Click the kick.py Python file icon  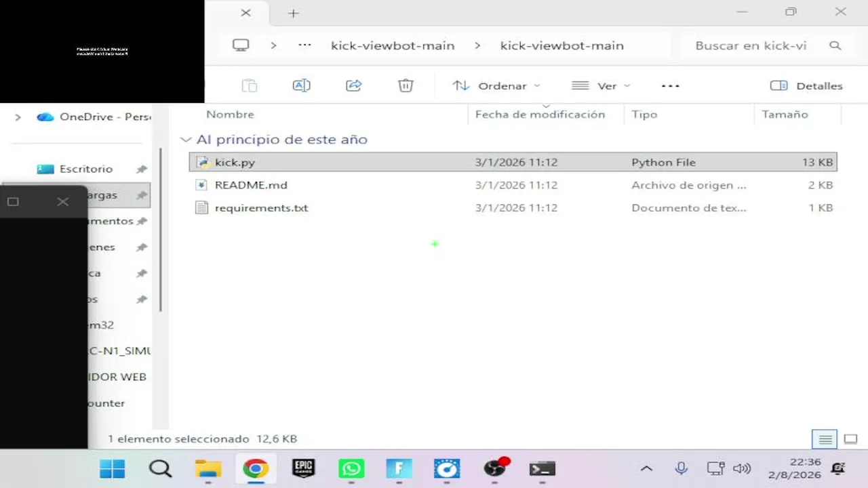(x=201, y=162)
